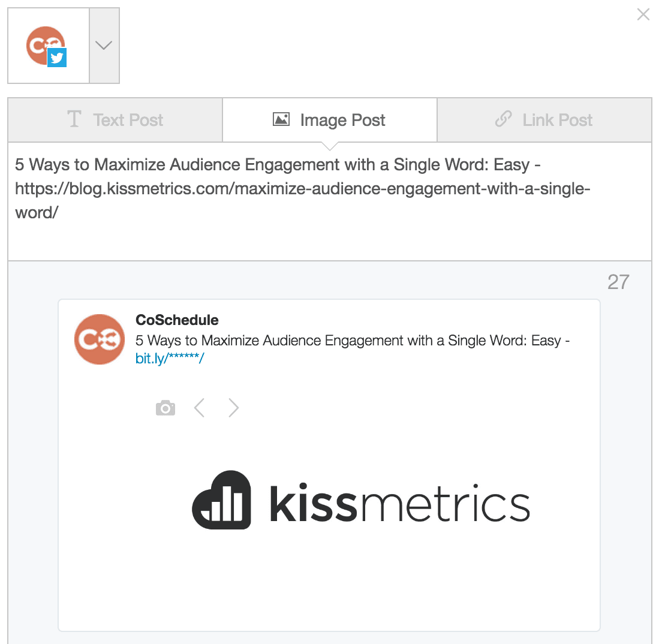Go to previous image with left arrow
The width and height of the screenshot is (656, 644).
pos(200,408)
